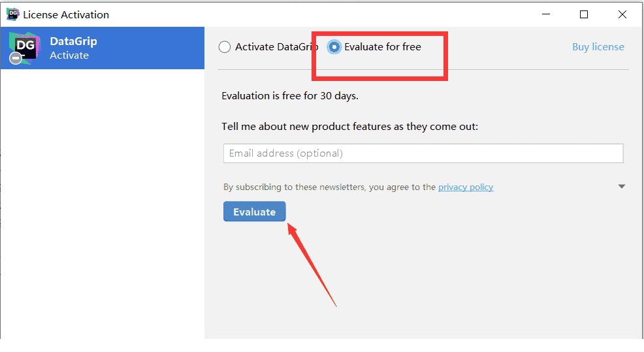Expand the newsletter details disclosure triangle

click(621, 187)
